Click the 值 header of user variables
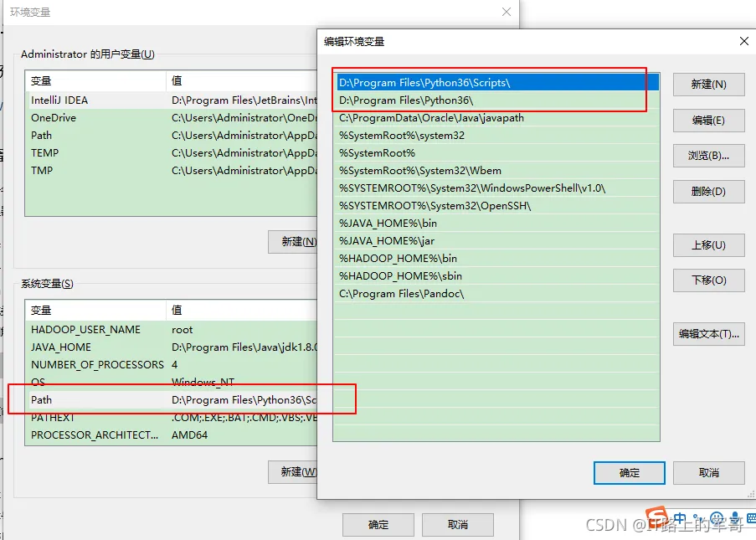This screenshot has height=540, width=756. [242, 81]
